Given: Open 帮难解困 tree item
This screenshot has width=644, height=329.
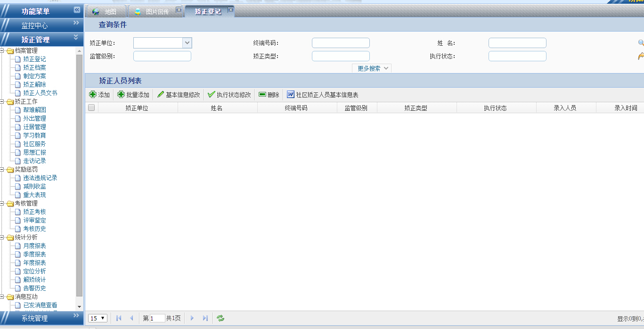Looking at the screenshot, I should click(34, 110).
